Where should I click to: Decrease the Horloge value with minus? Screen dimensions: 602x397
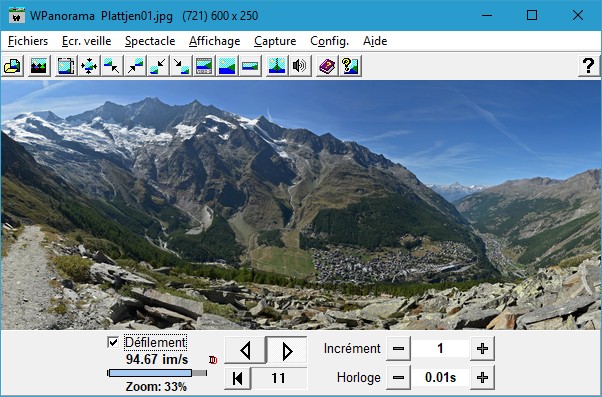point(398,378)
